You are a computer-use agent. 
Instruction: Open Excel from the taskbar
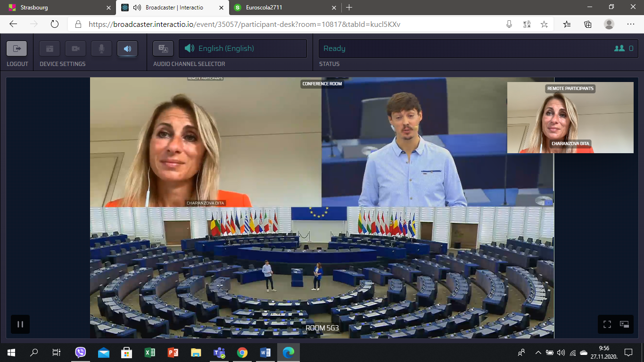click(x=150, y=353)
